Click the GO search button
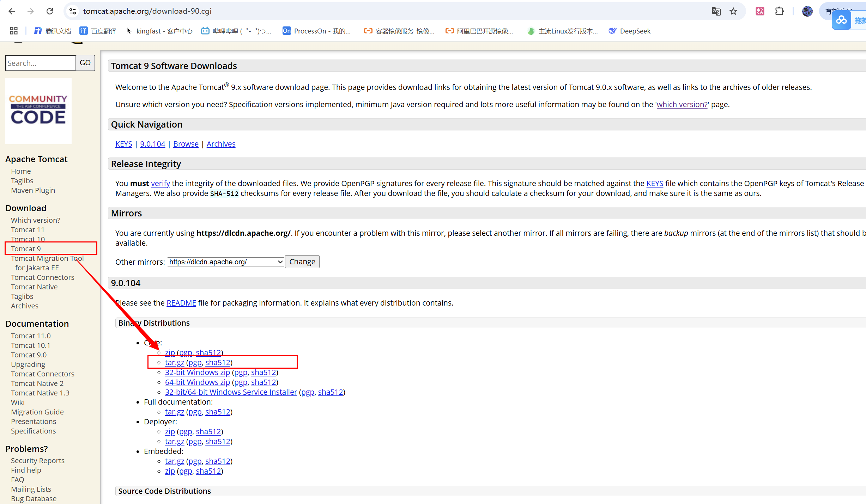 point(85,63)
